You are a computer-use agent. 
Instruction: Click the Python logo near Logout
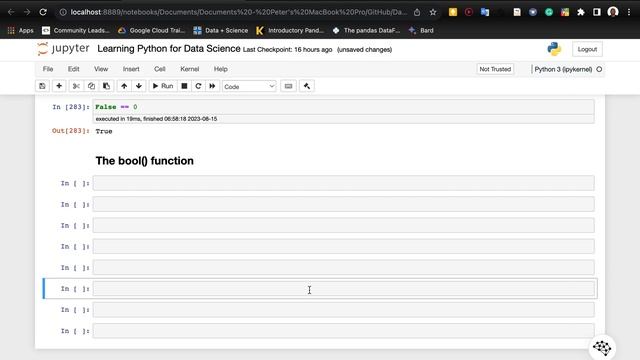(554, 49)
